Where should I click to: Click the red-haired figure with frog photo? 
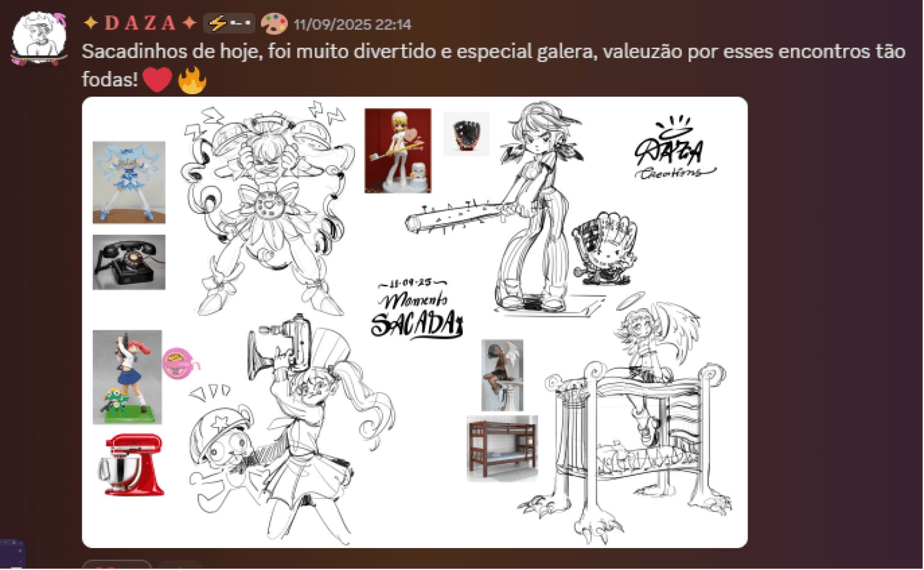127,377
